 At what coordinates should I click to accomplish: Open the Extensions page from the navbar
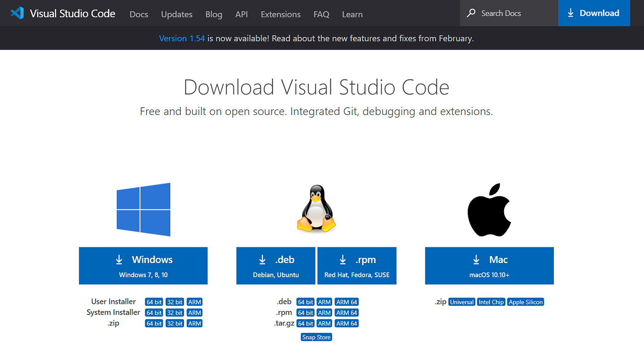(281, 14)
